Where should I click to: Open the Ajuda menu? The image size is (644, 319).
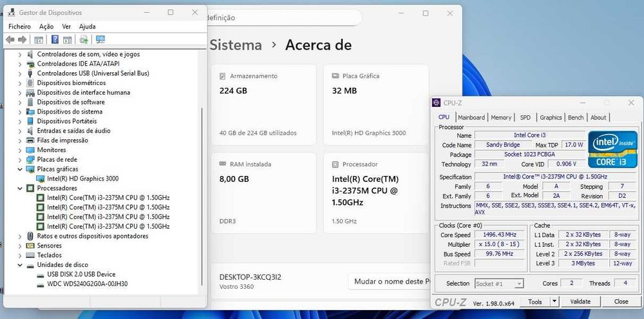click(87, 26)
